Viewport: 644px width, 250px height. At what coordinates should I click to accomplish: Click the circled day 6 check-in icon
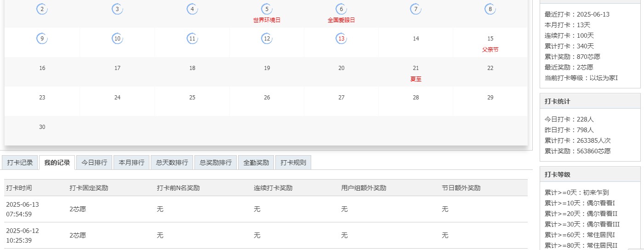(341, 9)
